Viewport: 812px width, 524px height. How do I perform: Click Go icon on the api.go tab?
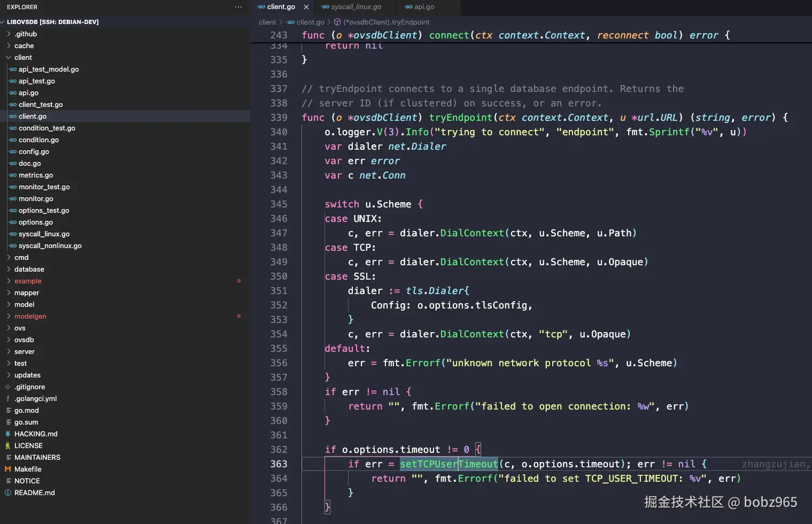point(409,7)
